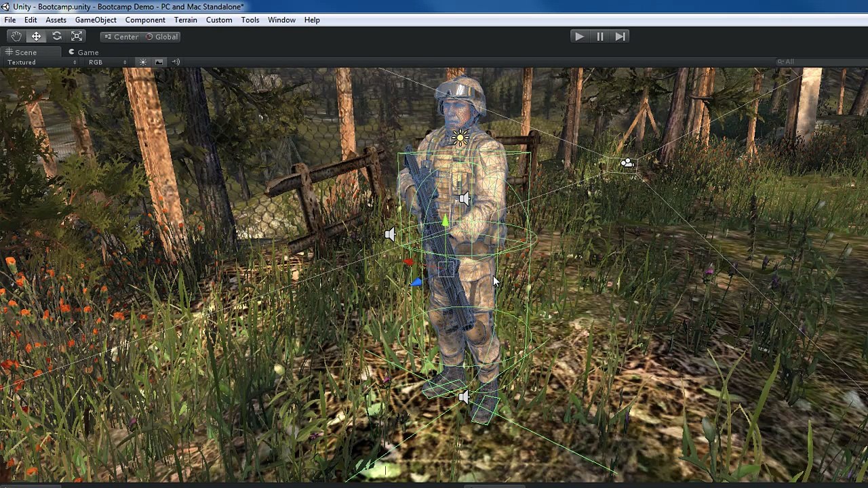The image size is (868, 488).
Task: Open the Tools menu
Action: tap(250, 20)
